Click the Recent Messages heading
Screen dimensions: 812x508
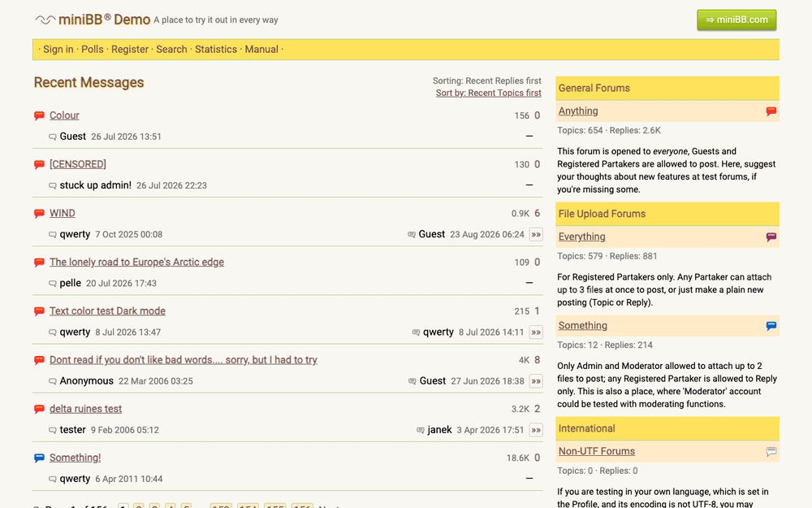point(89,82)
